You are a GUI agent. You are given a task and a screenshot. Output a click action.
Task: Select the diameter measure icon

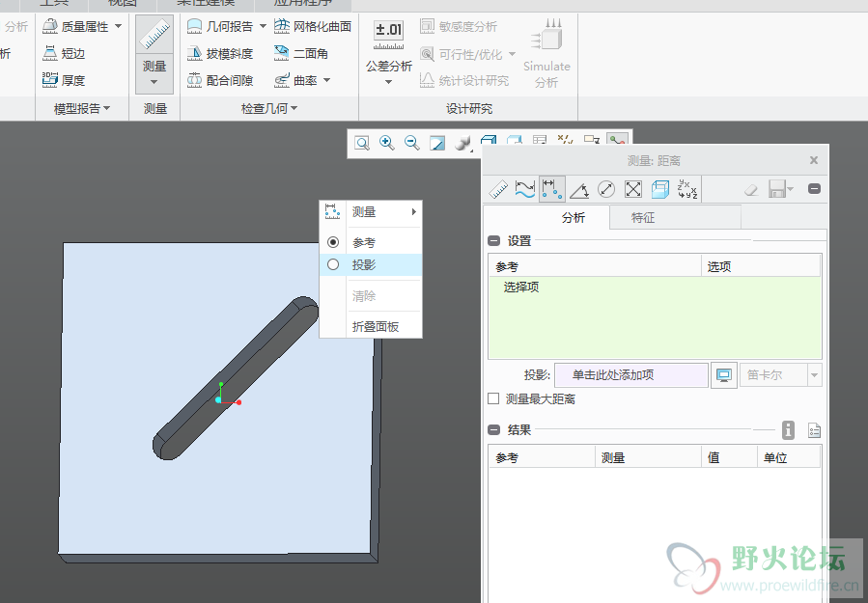[x=606, y=189]
